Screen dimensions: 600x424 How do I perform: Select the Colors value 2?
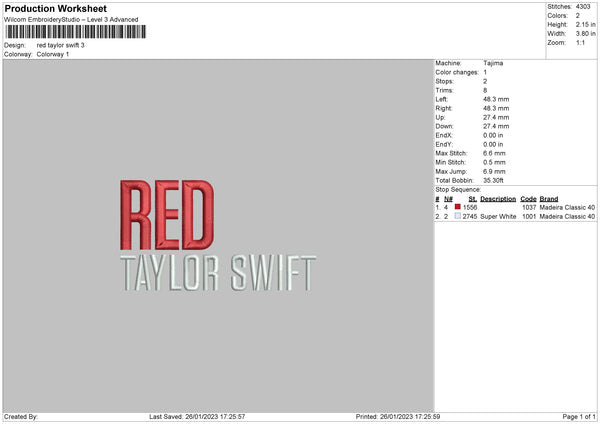[578, 16]
